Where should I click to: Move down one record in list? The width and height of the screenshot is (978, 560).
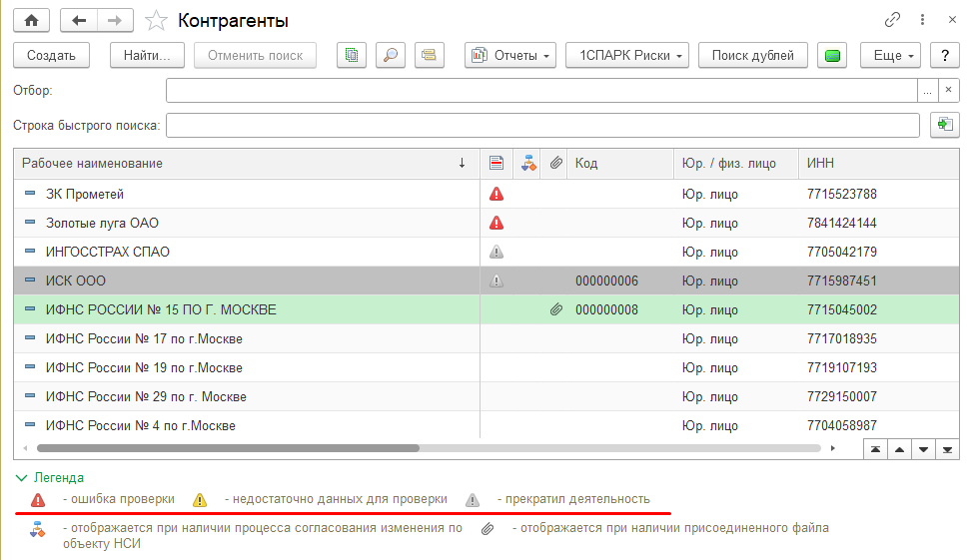click(x=924, y=449)
